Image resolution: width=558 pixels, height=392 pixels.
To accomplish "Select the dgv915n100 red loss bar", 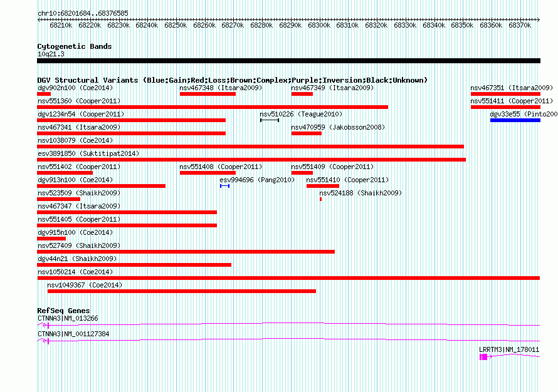I will tap(51, 239).
